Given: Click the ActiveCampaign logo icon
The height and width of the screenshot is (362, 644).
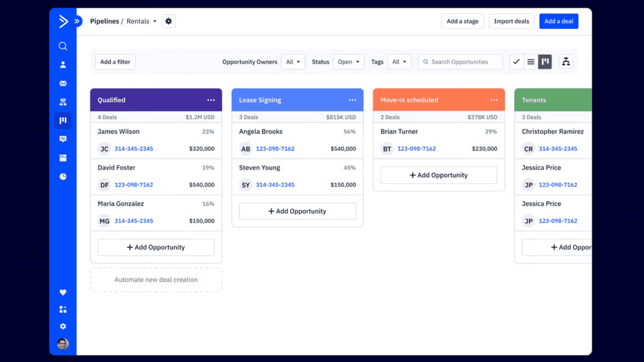Looking at the screenshot, I should pyautogui.click(x=63, y=21).
